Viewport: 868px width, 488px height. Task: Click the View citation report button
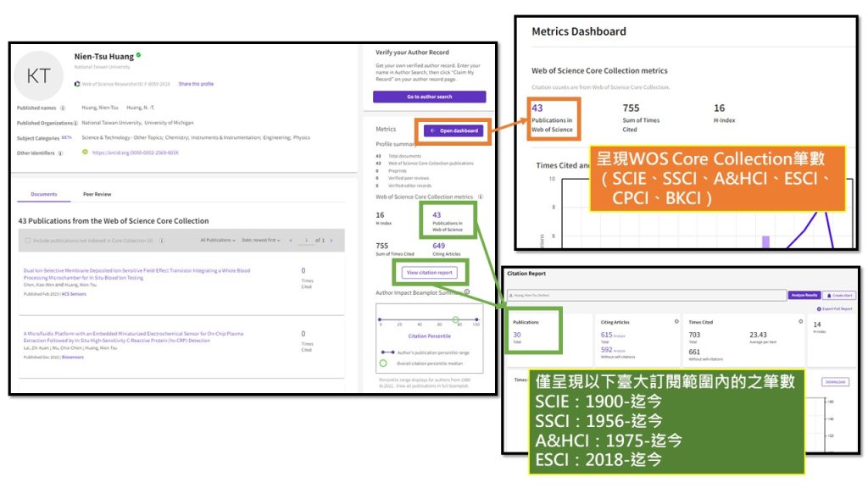pyautogui.click(x=430, y=273)
